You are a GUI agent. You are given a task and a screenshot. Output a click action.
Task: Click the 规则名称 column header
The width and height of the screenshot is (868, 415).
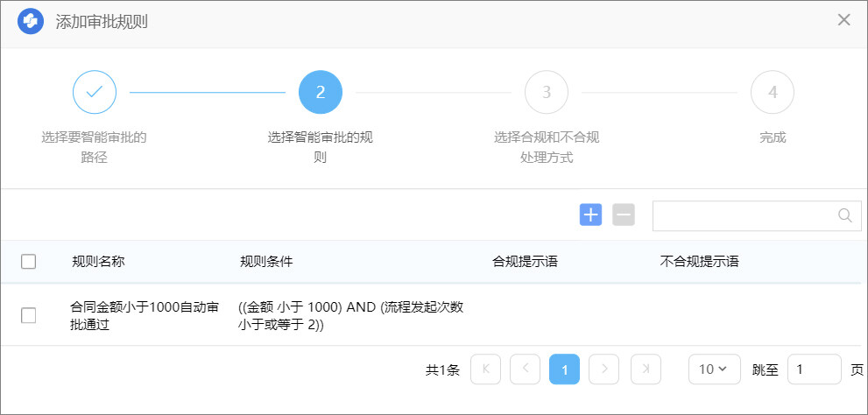point(99,261)
